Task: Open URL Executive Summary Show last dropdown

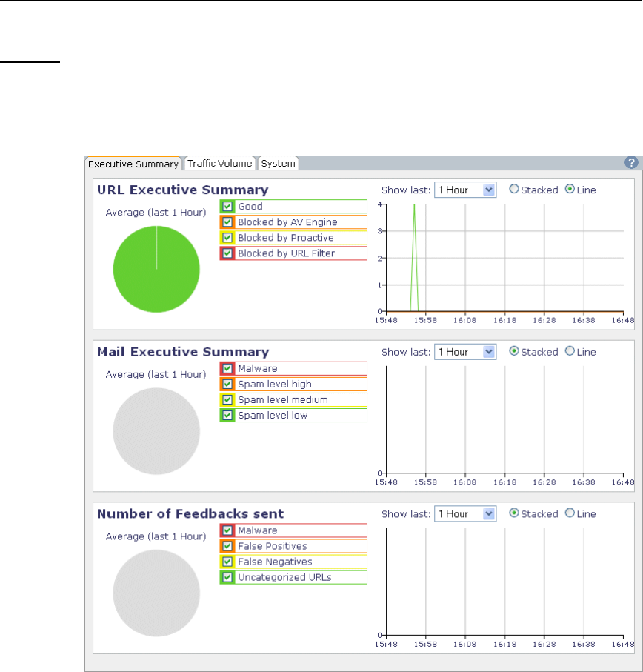Action: tap(465, 190)
